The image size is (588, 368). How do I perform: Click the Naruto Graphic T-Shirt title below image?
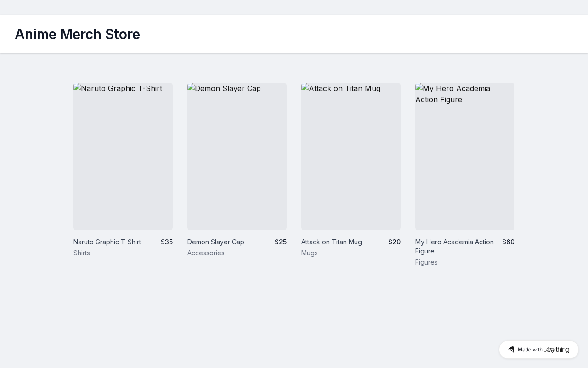(107, 242)
